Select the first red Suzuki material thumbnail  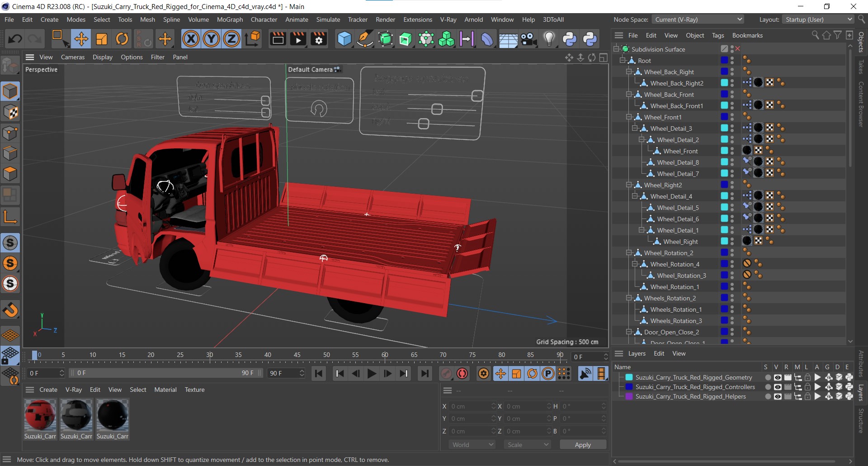(40, 415)
